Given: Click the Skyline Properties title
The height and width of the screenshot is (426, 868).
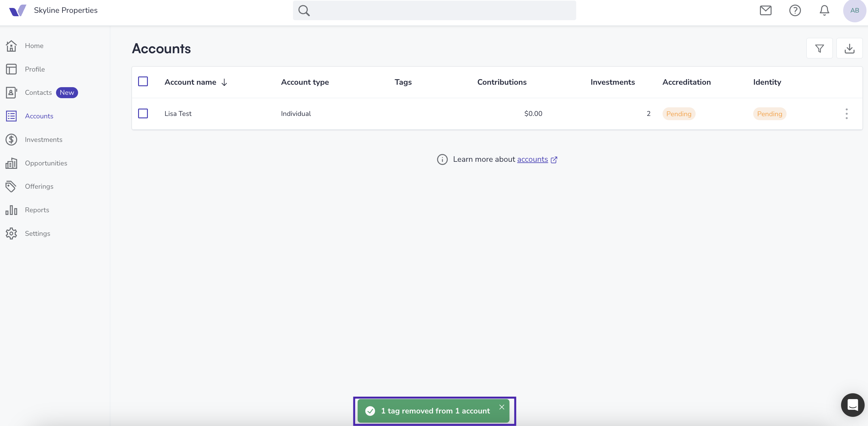Looking at the screenshot, I should click(66, 10).
